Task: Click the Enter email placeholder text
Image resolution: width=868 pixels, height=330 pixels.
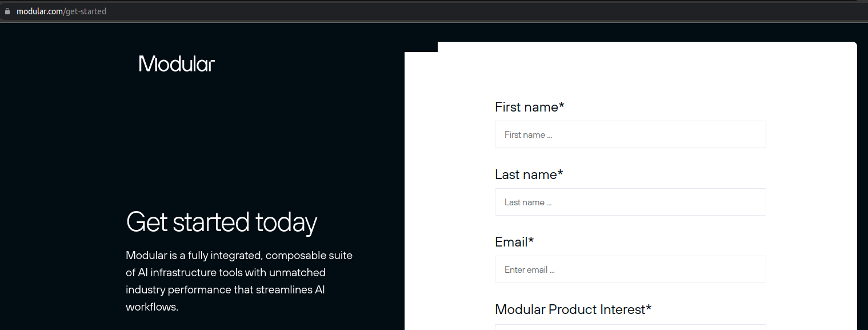Action: [x=529, y=269]
